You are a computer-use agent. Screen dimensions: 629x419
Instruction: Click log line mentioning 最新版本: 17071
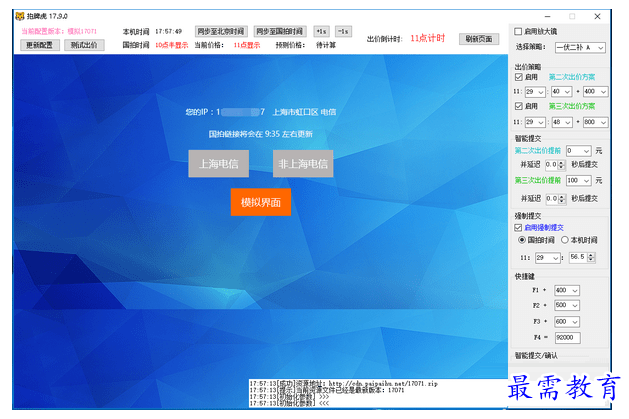(x=327, y=390)
